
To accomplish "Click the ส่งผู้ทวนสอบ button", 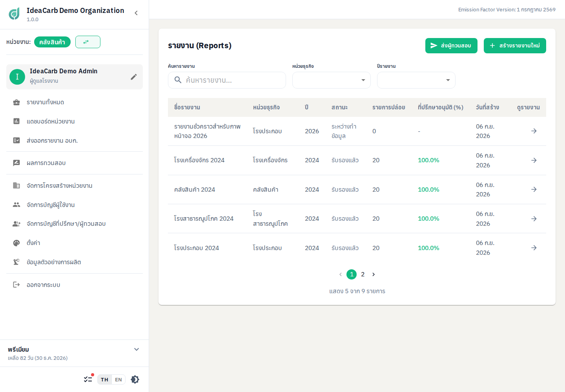I will (x=451, y=45).
